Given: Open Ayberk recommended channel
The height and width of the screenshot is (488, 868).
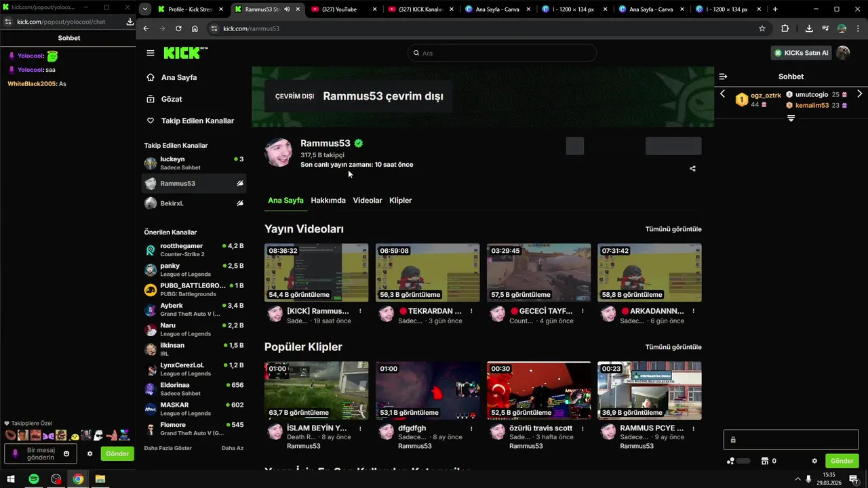Looking at the screenshot, I should pyautogui.click(x=193, y=310).
